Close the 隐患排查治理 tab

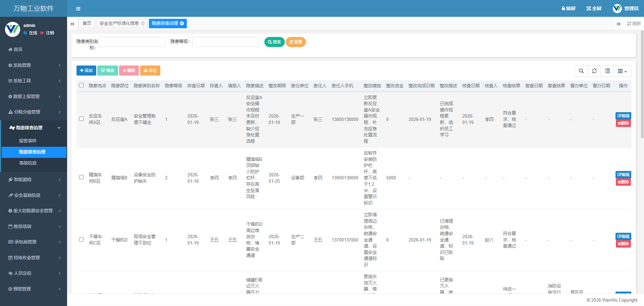[x=182, y=24]
